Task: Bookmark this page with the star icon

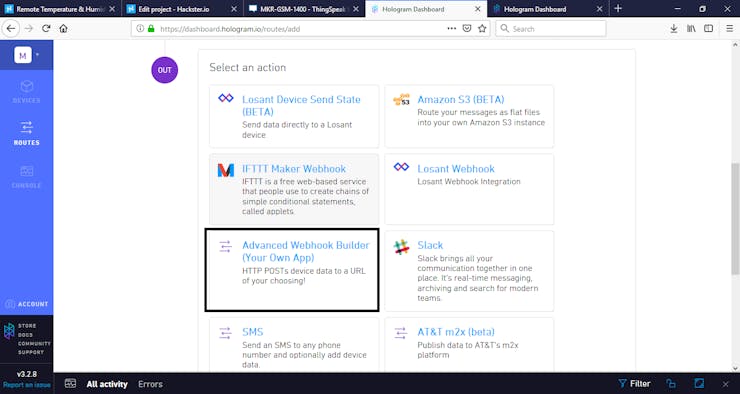Action: pos(482,28)
